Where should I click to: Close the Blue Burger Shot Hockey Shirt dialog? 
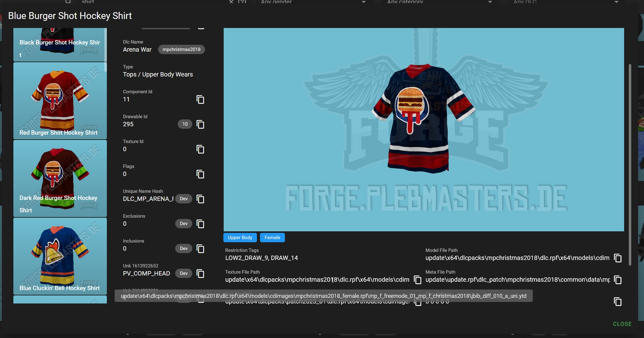coord(622,324)
